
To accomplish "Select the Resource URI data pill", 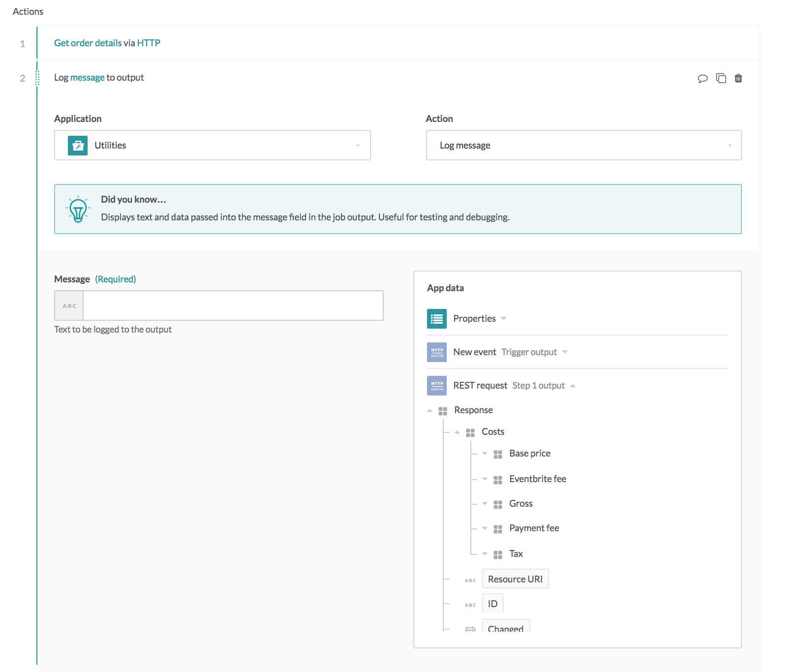I will (515, 580).
